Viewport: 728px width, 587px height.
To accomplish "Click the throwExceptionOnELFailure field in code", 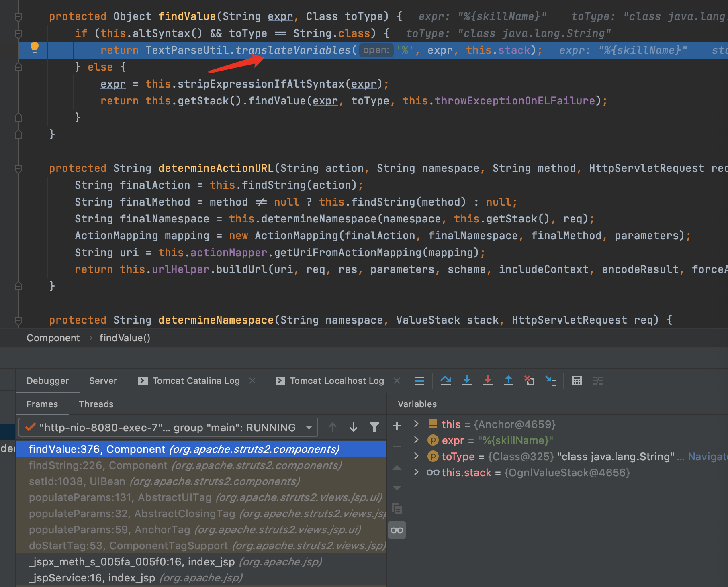I will 515,101.
